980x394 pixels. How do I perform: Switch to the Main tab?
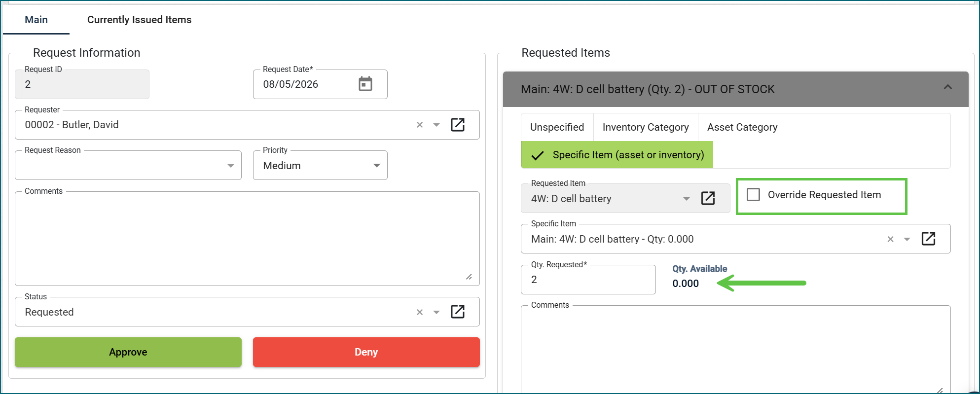pos(36,20)
